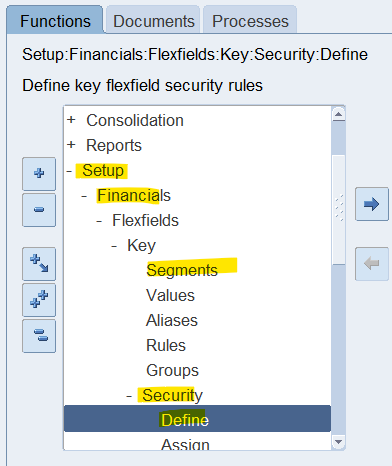Add selection with right arrow button

point(372,204)
